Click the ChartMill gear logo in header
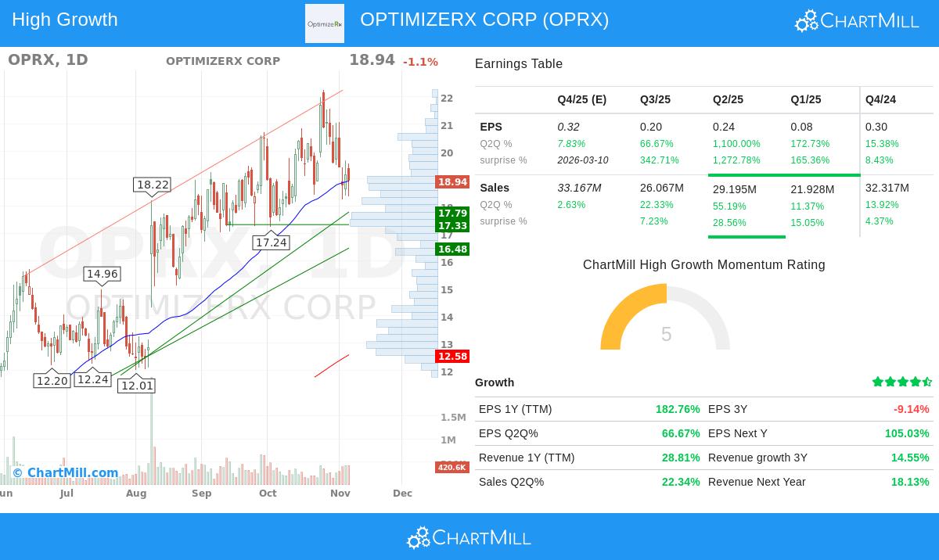Screen dimensions: 939x560 point(805,20)
